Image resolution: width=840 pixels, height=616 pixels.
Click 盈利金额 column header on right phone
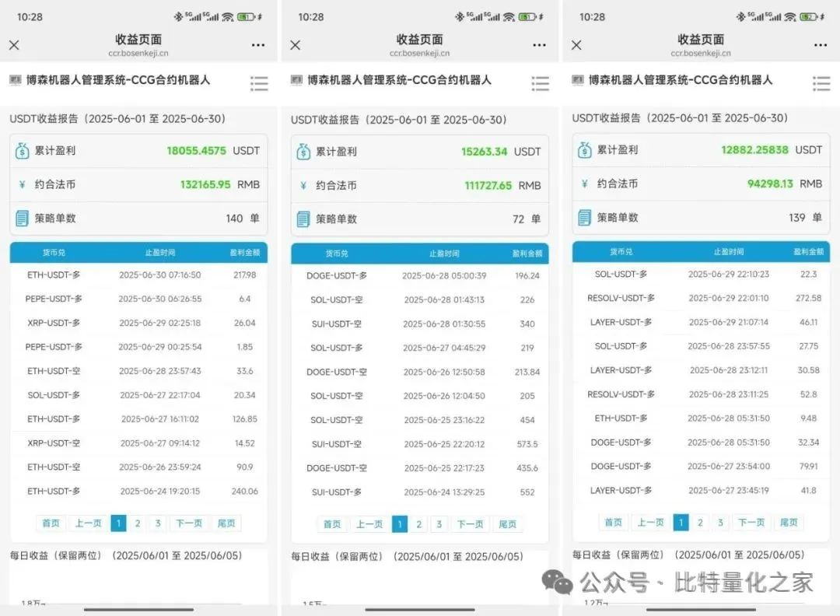point(808,251)
